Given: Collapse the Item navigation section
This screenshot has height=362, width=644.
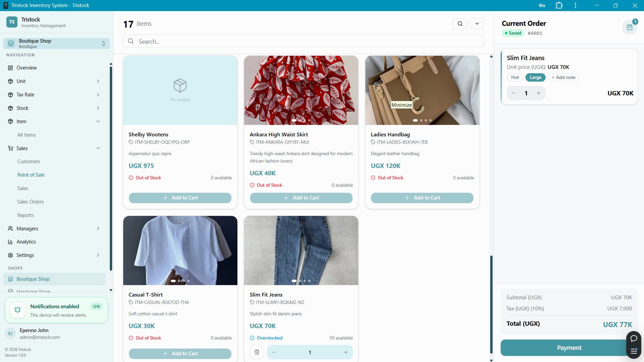Looking at the screenshot, I should point(98,122).
